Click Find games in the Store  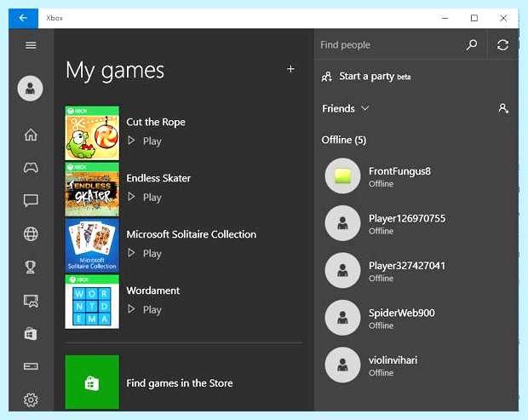pos(180,383)
